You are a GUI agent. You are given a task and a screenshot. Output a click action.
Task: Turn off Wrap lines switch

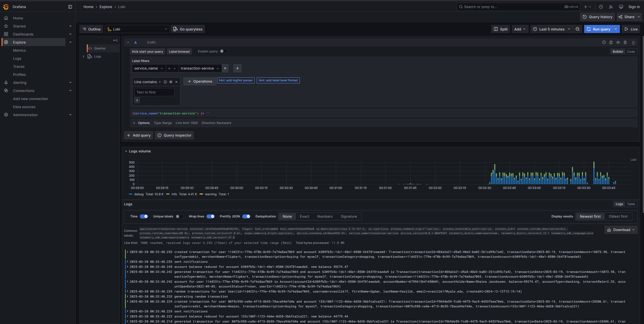click(210, 216)
